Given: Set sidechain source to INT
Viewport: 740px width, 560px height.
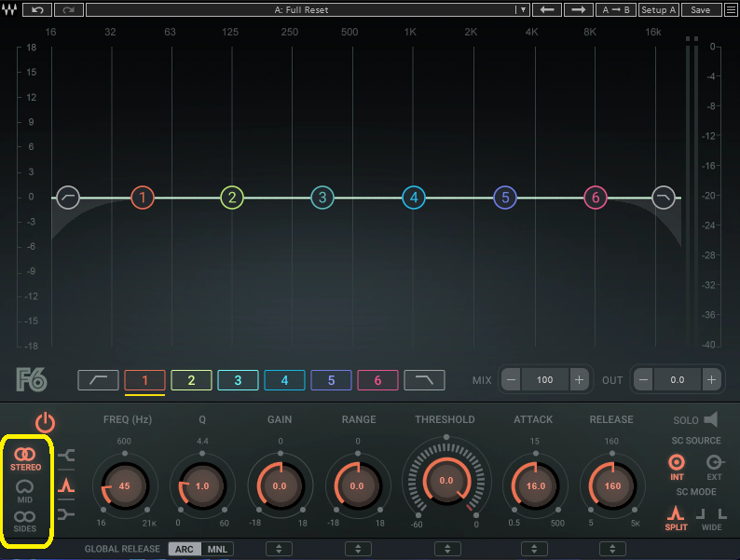Looking at the screenshot, I should [677, 462].
